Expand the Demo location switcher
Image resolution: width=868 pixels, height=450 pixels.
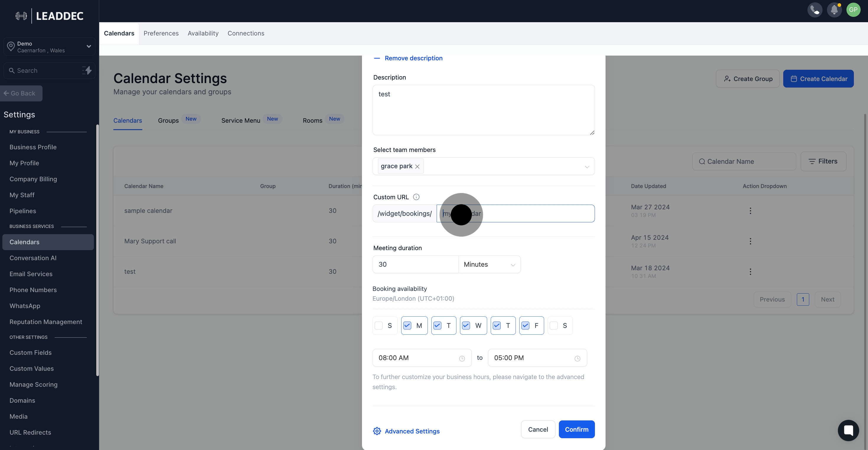[89, 46]
